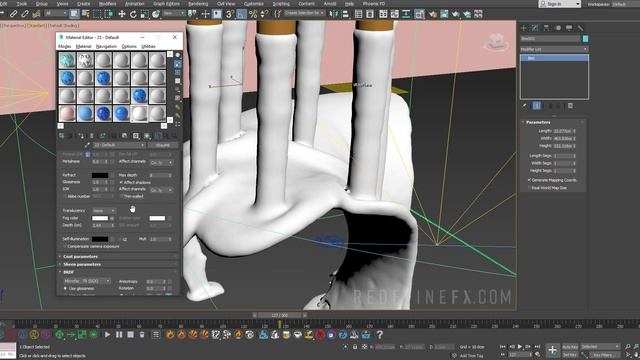Click the Self-illumination black color swatch
Screen dimensions: 640x360
[x=100, y=239]
